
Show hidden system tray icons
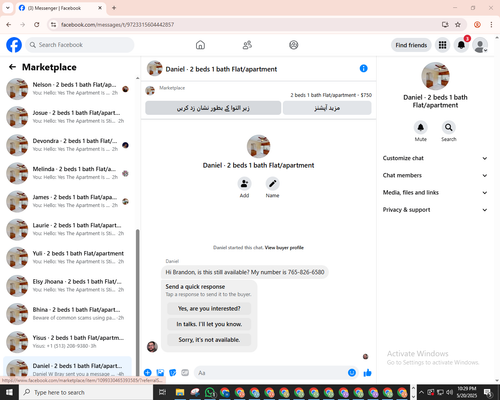(x=421, y=392)
